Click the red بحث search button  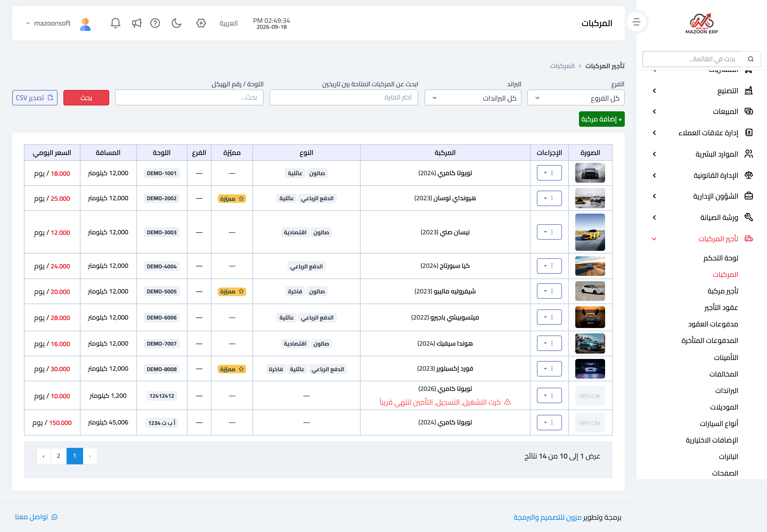86,98
